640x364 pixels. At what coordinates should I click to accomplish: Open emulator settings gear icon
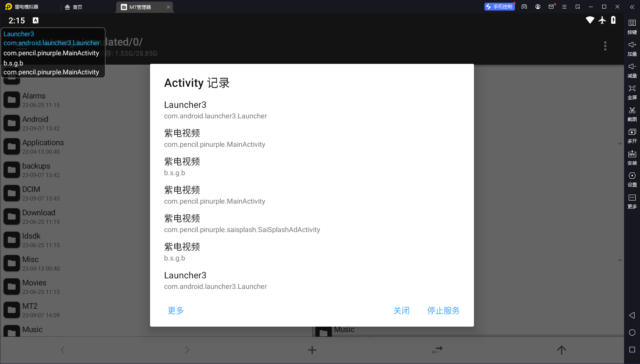coord(632,176)
